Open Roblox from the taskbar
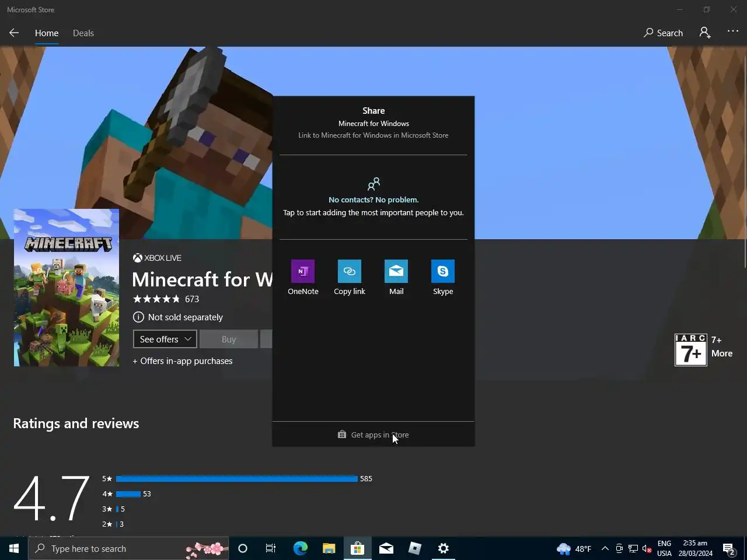Viewport: 747px width, 560px height. pos(414,548)
